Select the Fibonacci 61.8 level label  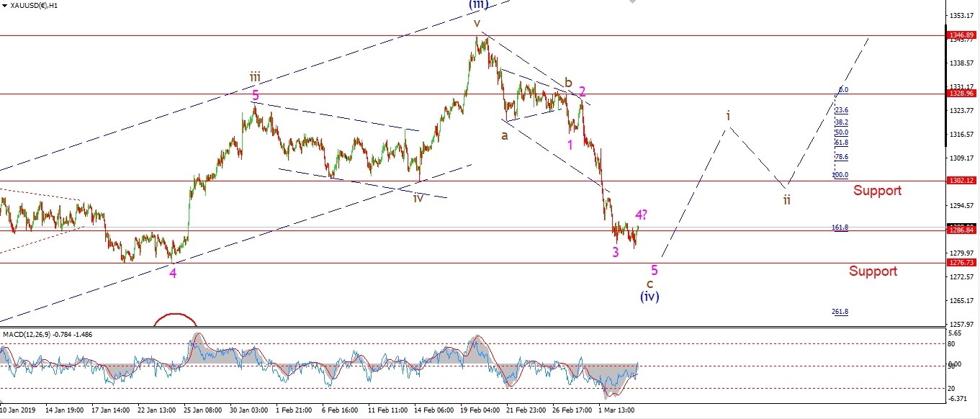pos(841,143)
